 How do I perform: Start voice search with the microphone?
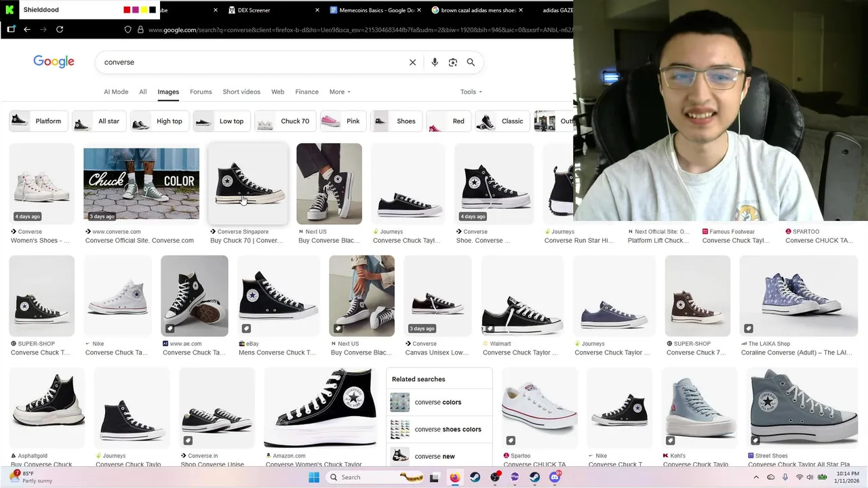[435, 62]
